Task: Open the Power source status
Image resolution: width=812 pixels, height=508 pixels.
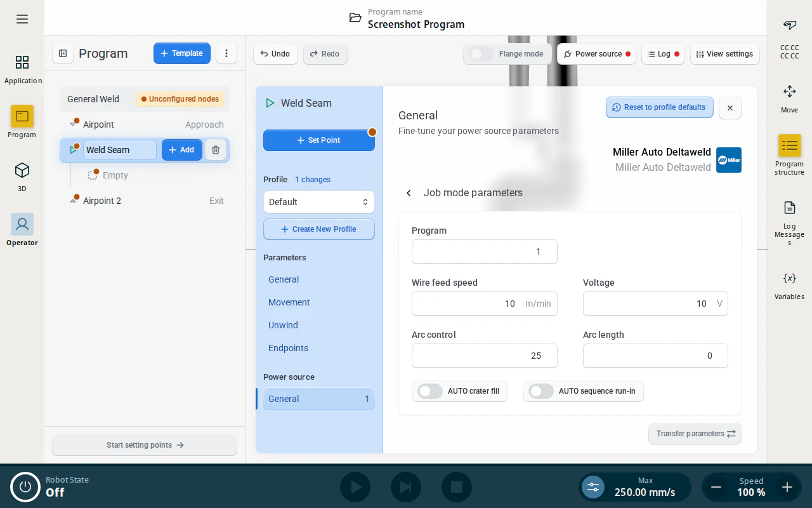Action: (597, 54)
